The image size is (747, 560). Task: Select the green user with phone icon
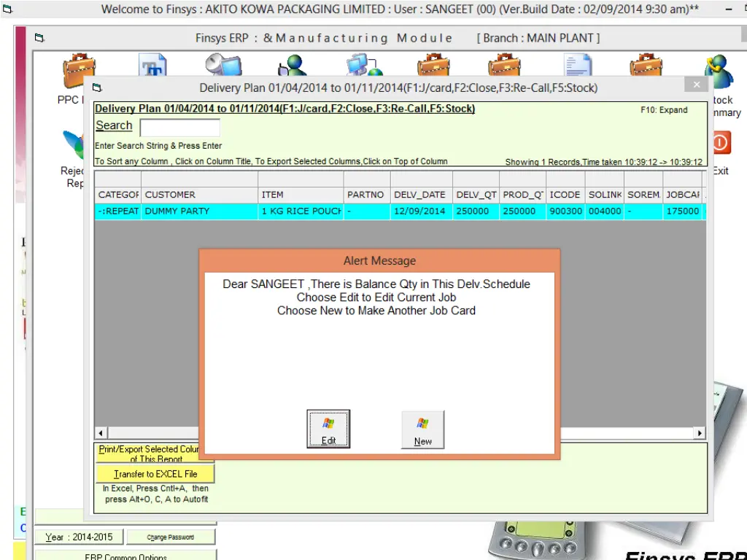click(292, 65)
